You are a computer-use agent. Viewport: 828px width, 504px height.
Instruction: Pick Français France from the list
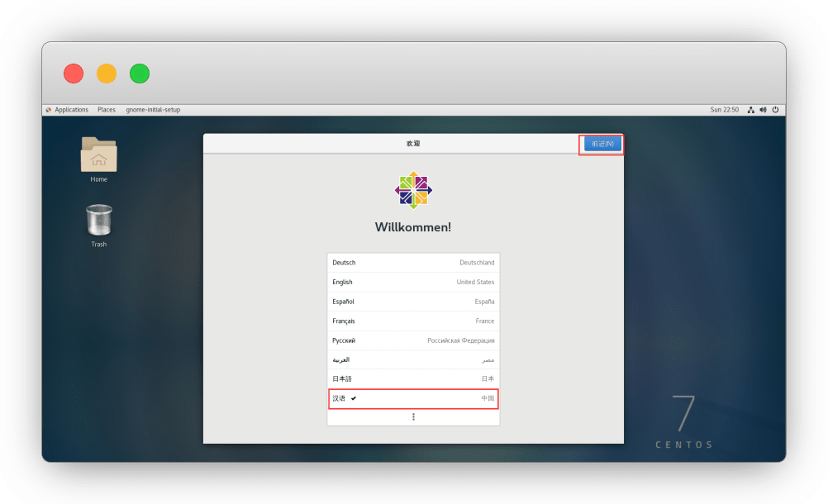click(x=413, y=321)
